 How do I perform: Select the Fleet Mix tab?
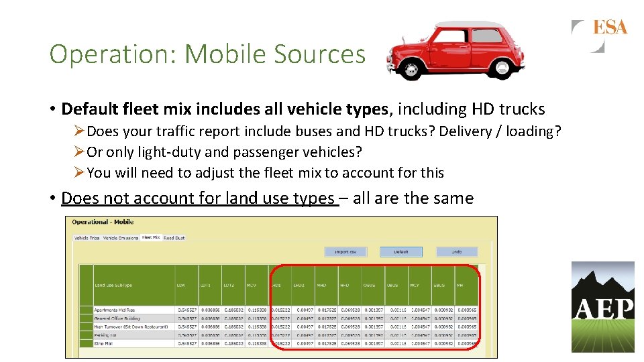coord(151,237)
